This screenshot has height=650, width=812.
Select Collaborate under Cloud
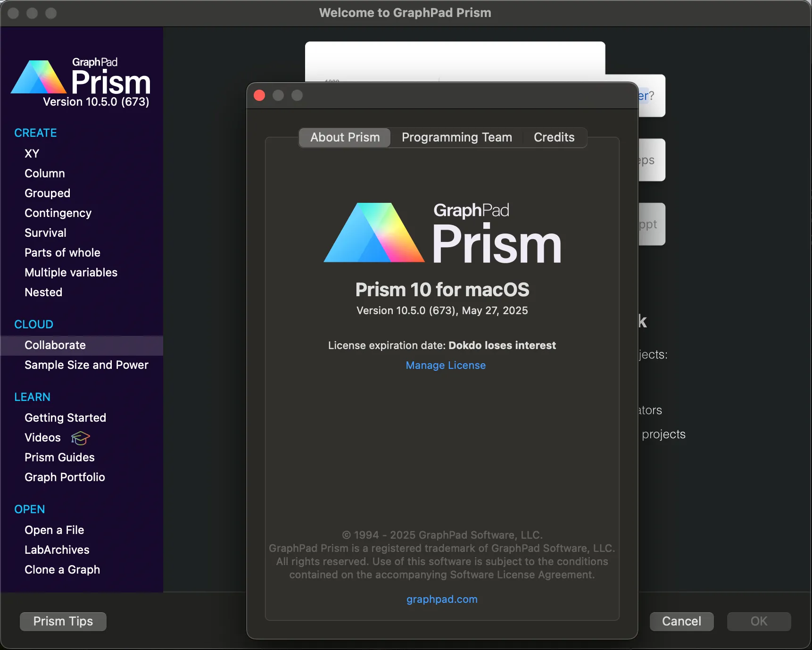click(55, 345)
